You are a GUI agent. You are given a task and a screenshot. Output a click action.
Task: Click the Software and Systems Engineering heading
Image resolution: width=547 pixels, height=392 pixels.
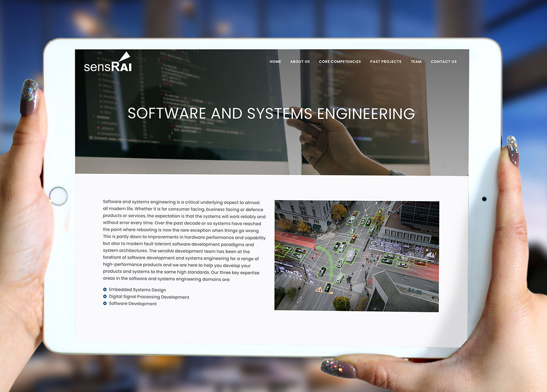[271, 113]
